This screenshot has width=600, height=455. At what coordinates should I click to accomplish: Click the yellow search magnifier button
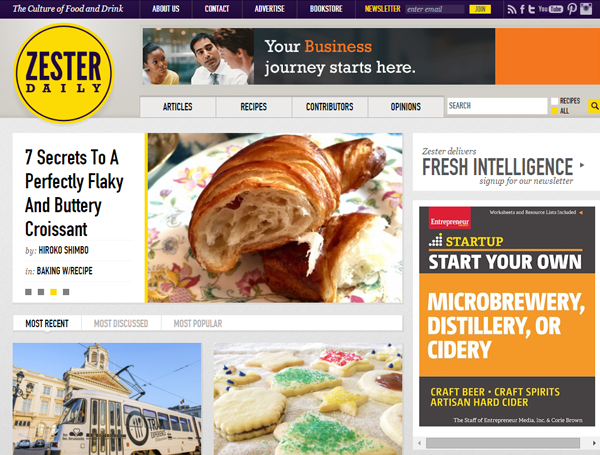pos(594,106)
